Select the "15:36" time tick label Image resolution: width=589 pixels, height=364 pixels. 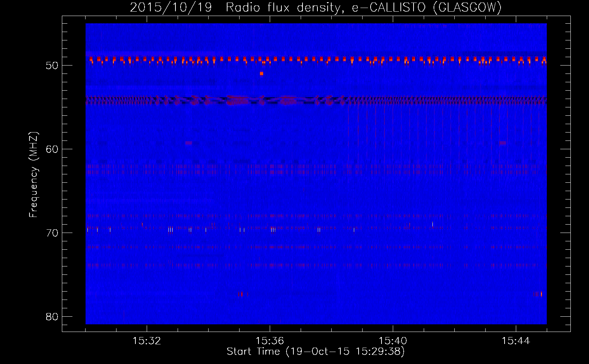(x=270, y=341)
